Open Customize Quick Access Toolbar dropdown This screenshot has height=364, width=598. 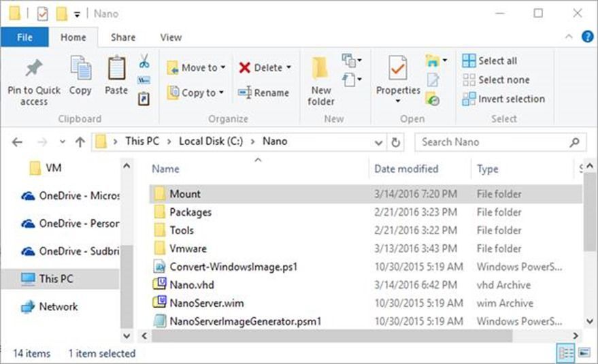tap(77, 15)
